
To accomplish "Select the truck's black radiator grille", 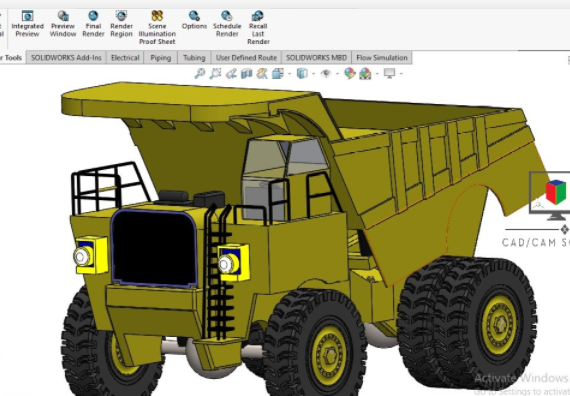I will point(154,248).
